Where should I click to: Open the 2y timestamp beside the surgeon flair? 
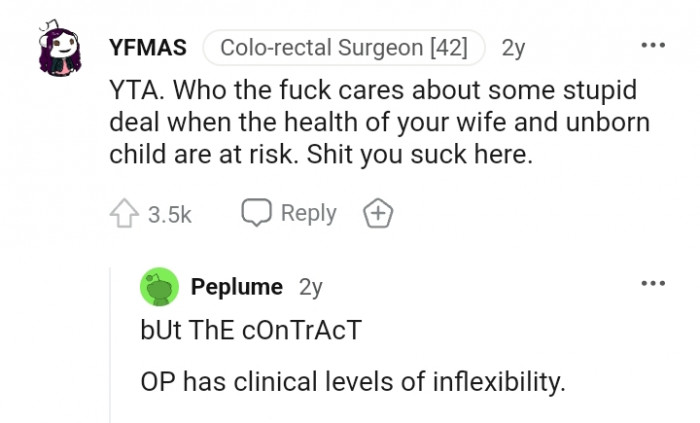pos(513,47)
